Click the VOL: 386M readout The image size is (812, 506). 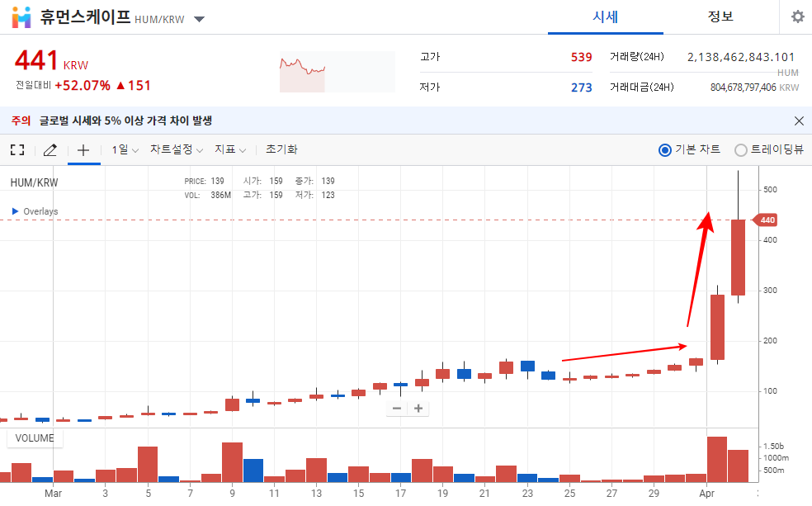[208, 196]
